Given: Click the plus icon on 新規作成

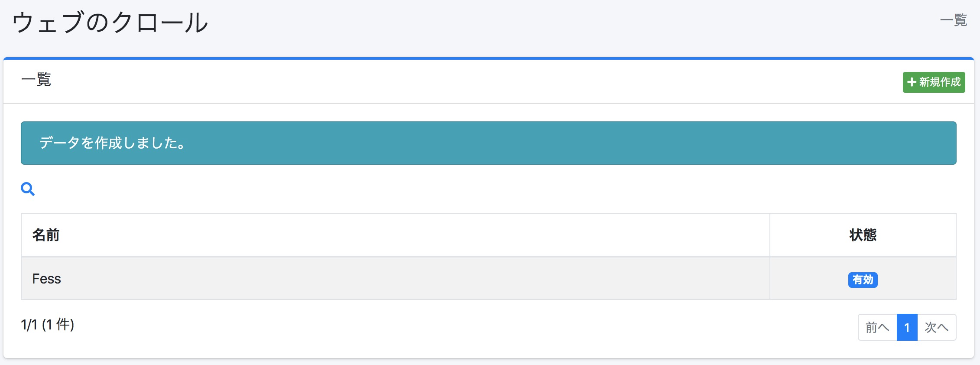Looking at the screenshot, I should [x=911, y=82].
